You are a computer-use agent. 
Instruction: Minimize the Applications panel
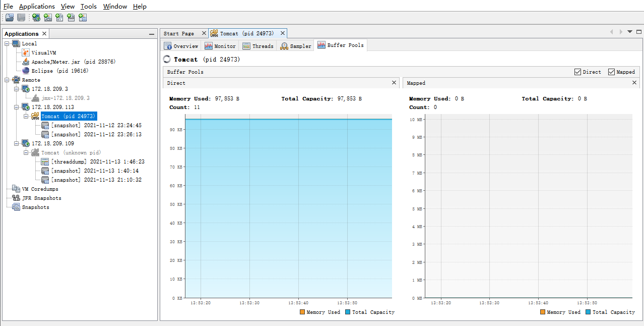pyautogui.click(x=152, y=34)
